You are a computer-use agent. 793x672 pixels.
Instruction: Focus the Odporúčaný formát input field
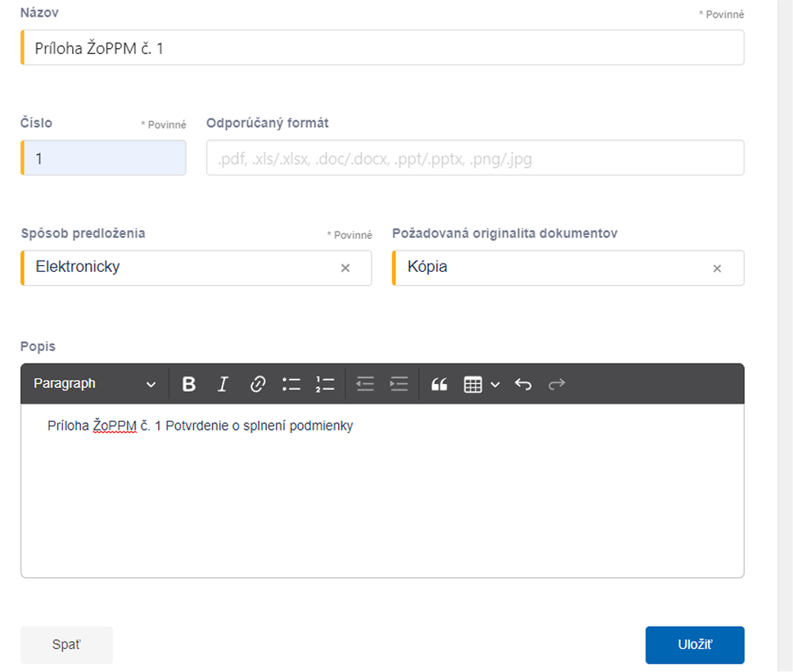coord(475,158)
